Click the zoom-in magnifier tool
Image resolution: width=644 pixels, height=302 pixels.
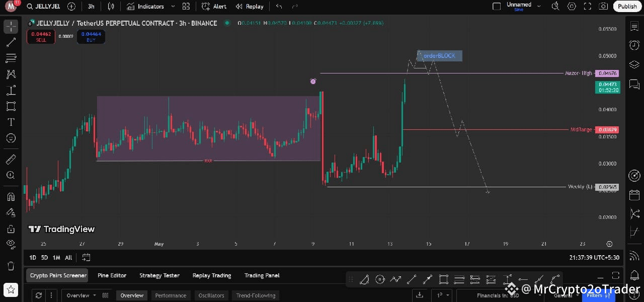11,175
